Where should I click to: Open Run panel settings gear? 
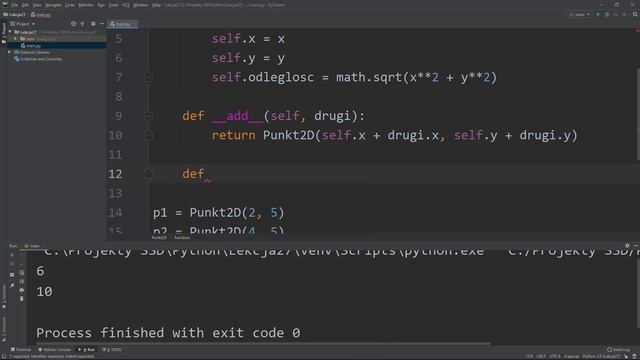[627, 246]
